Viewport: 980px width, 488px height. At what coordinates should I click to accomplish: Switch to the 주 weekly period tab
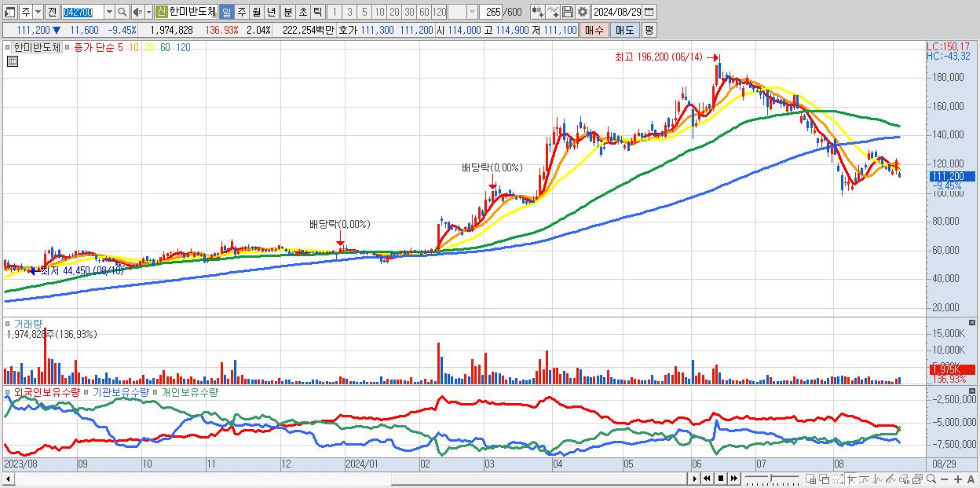point(241,12)
